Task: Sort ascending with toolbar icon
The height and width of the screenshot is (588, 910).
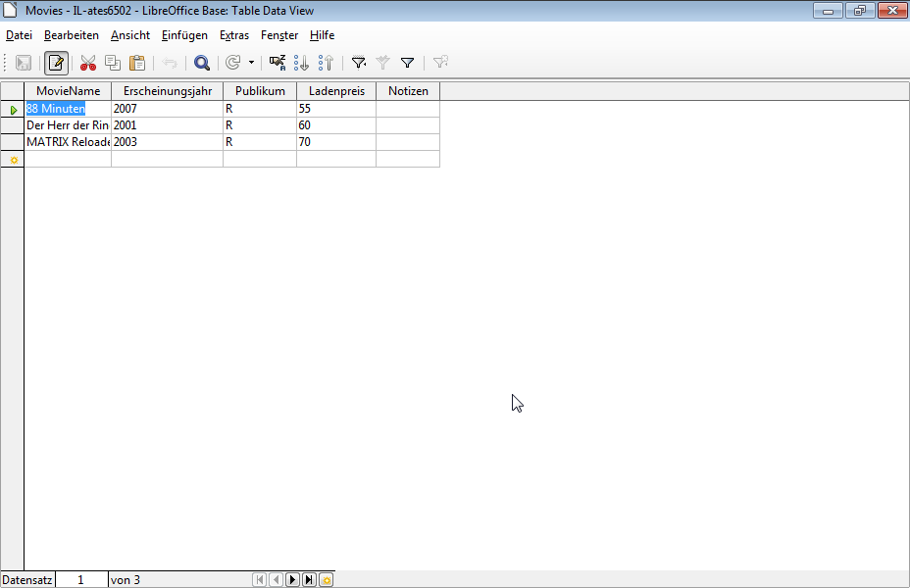Action: point(301,63)
